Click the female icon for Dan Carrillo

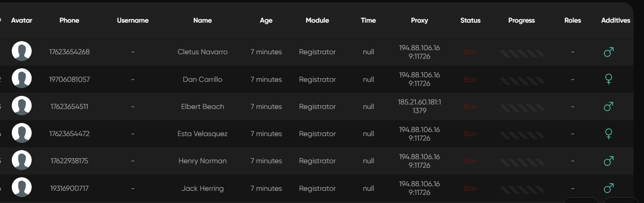coord(609,80)
